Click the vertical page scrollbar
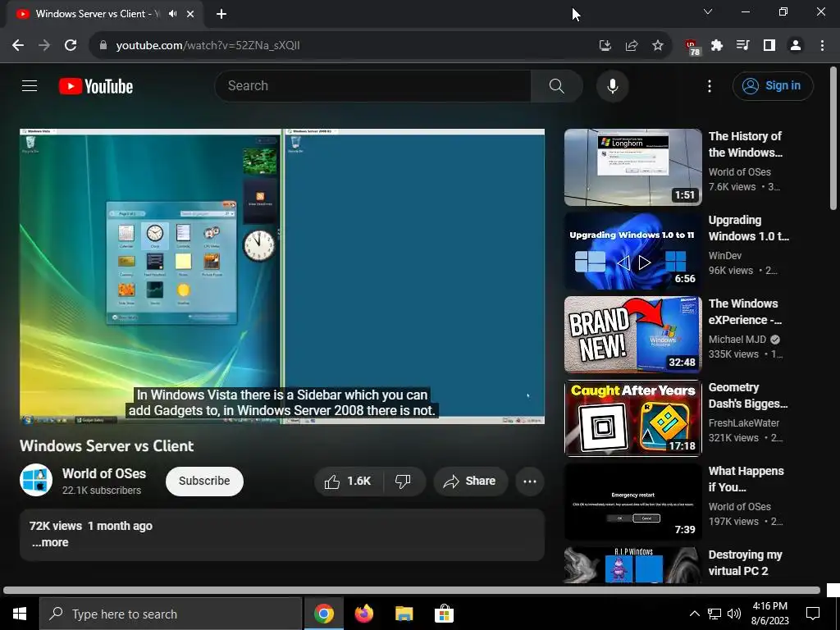Image resolution: width=840 pixels, height=630 pixels. [833, 138]
